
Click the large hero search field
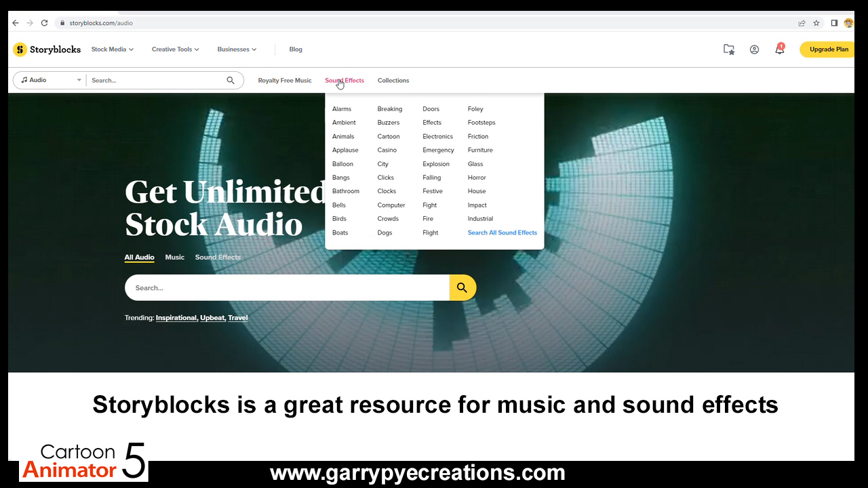287,287
